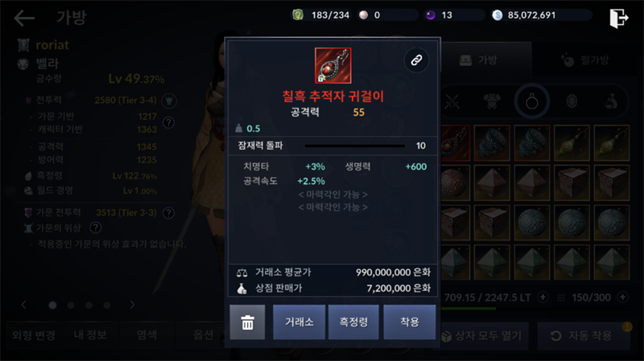
Task: Click the 자동 착용 auto equip button
Action: 584,336
